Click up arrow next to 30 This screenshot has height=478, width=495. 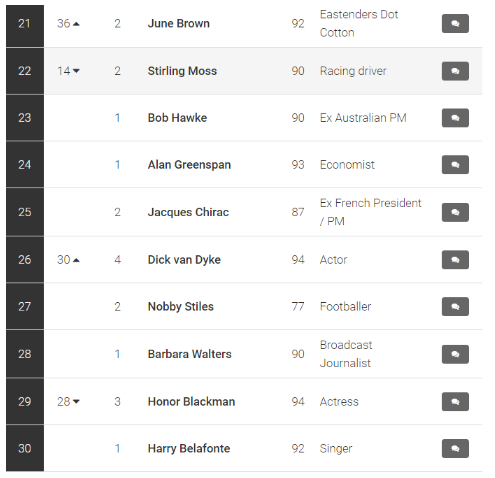[76, 260]
